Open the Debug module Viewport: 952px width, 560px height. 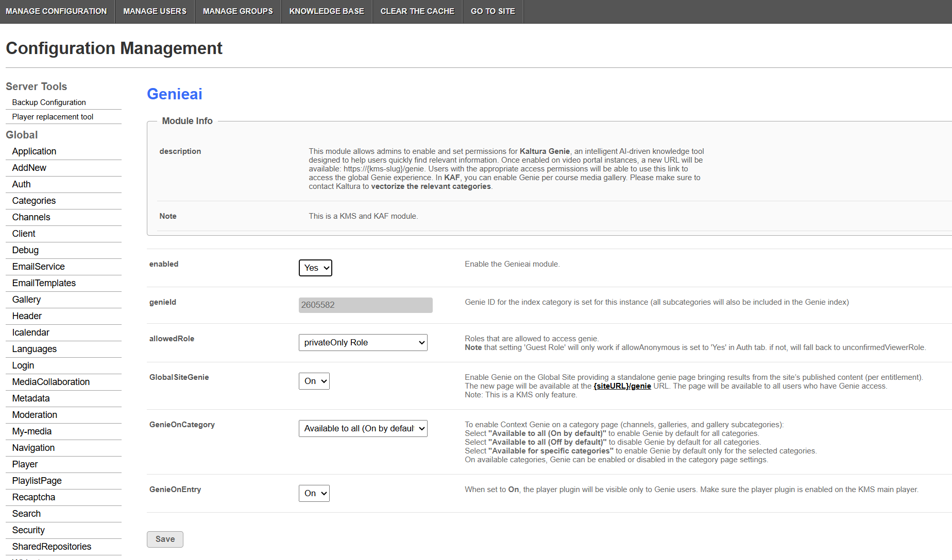click(25, 250)
